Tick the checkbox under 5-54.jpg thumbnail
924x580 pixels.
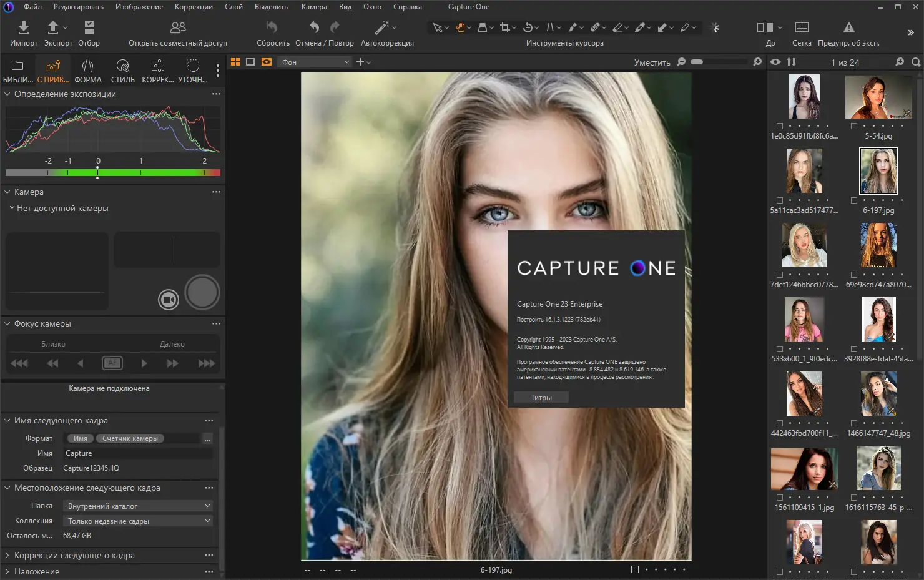854,126
